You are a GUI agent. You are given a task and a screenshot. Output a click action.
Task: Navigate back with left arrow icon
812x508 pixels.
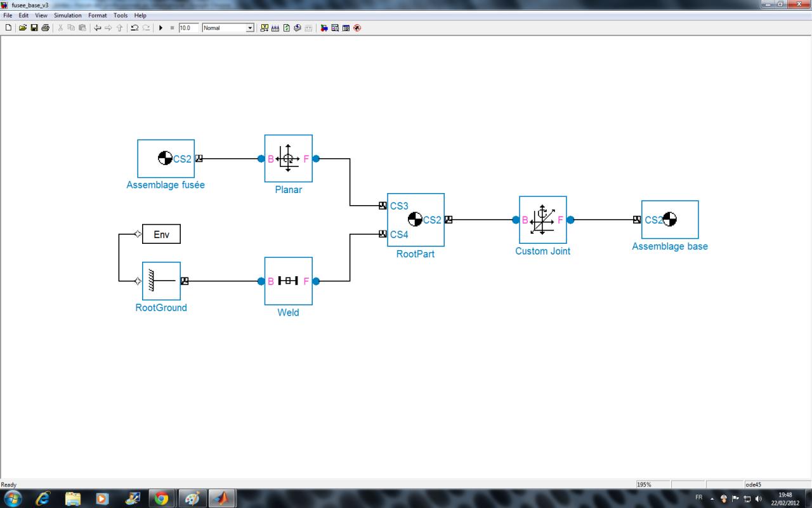tap(98, 28)
